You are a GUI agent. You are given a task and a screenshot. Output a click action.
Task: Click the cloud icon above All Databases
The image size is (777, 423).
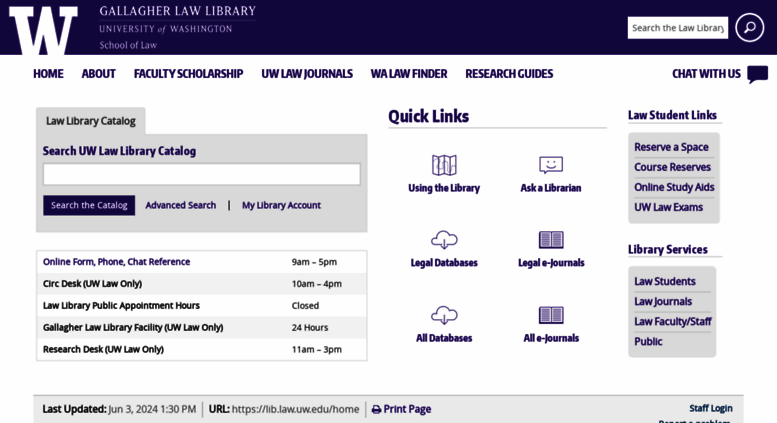444,315
